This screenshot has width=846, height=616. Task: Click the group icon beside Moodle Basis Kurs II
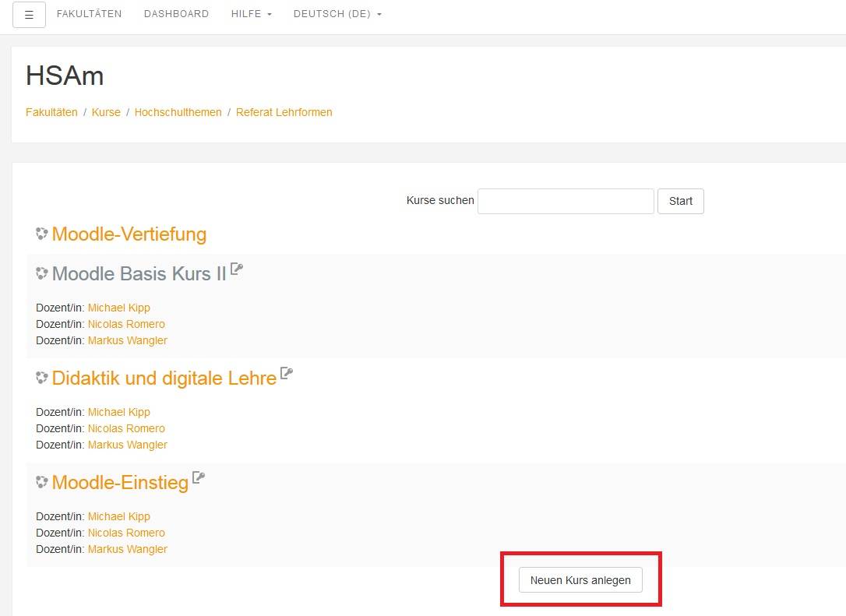41,273
